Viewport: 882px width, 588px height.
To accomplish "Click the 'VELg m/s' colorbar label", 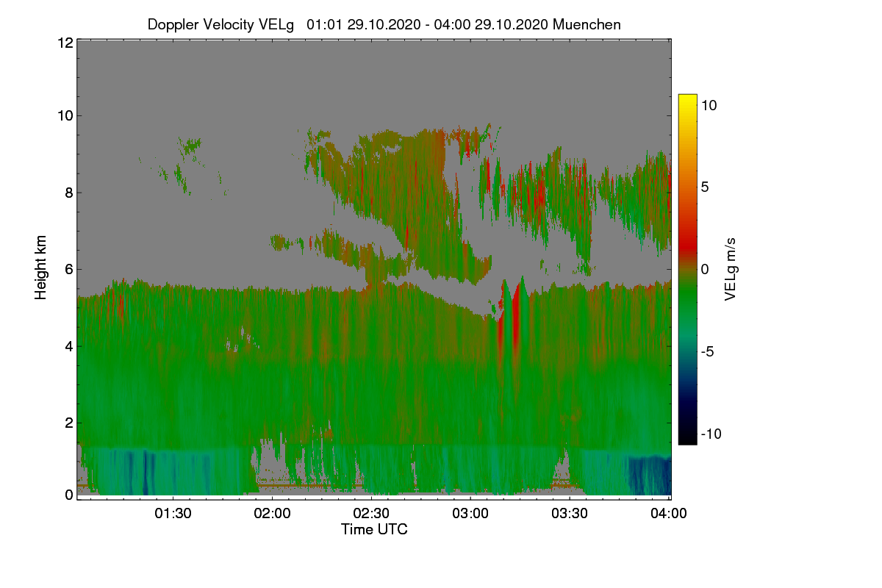I will click(x=730, y=269).
